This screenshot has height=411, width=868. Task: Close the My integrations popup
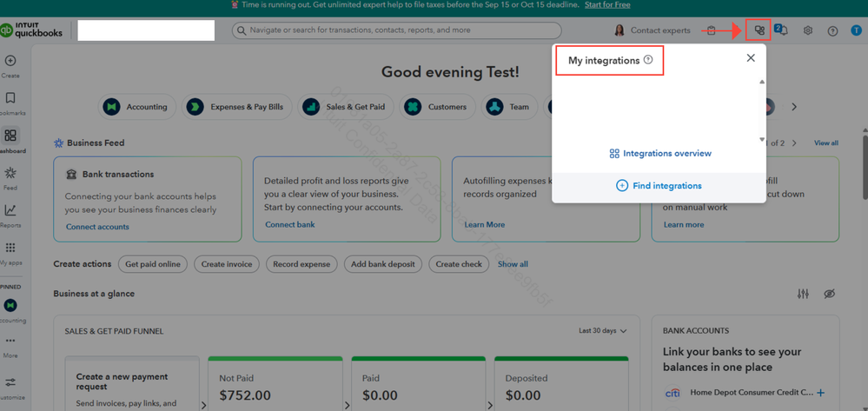click(x=751, y=57)
